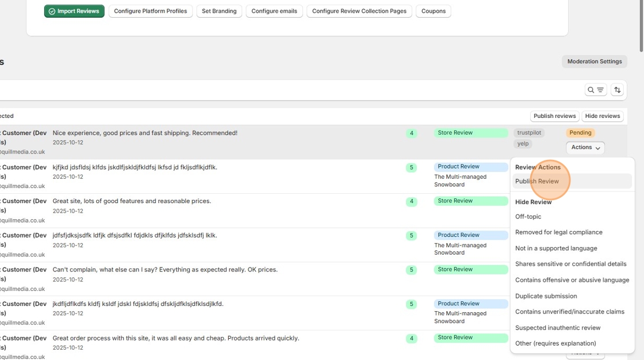
Task: Choose Suspected inauthentic review option
Action: [x=558, y=328]
